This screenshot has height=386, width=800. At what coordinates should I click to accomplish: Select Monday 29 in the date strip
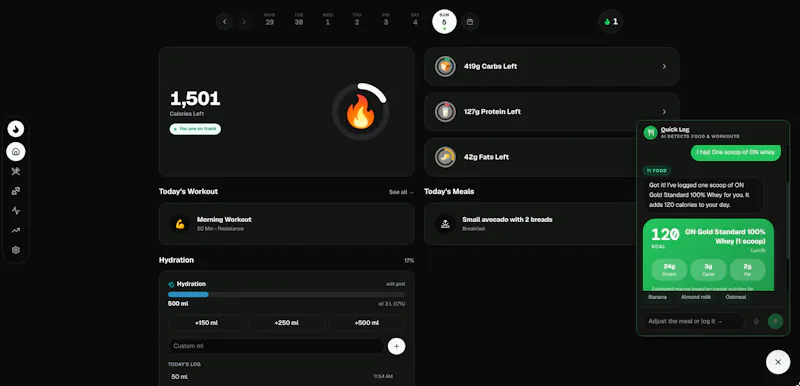point(269,19)
